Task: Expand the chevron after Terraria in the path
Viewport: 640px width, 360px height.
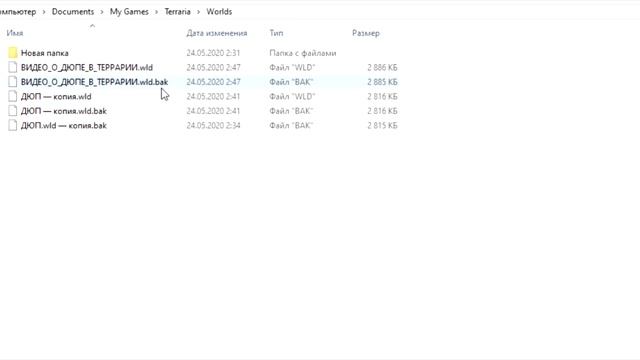Action: tap(199, 12)
